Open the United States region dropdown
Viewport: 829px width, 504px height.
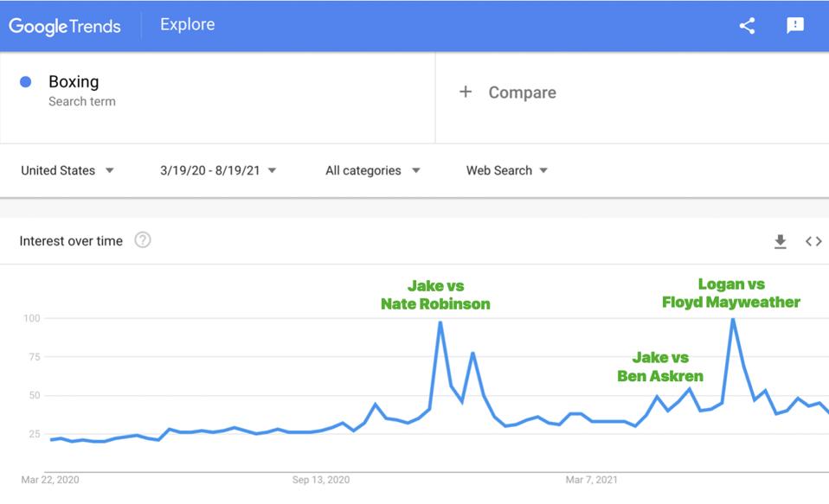[67, 170]
